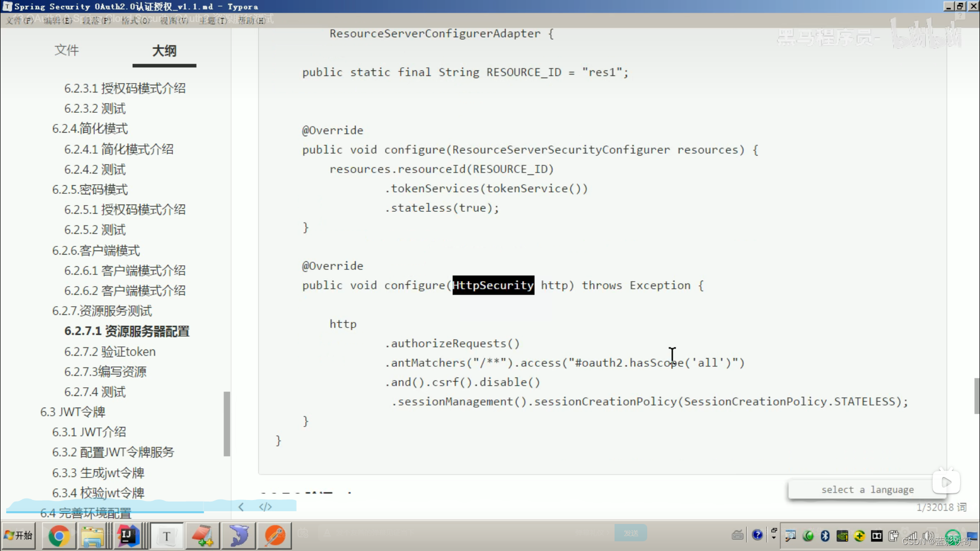
Task: Click highlighted HttpSecurity text in code
Action: tap(493, 285)
